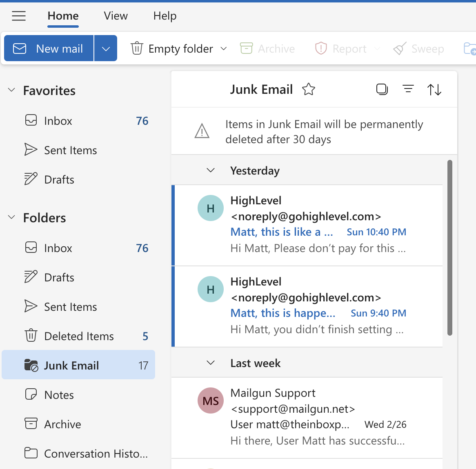The height and width of the screenshot is (469, 476).
Task: Switch to the View tab
Action: tap(116, 15)
